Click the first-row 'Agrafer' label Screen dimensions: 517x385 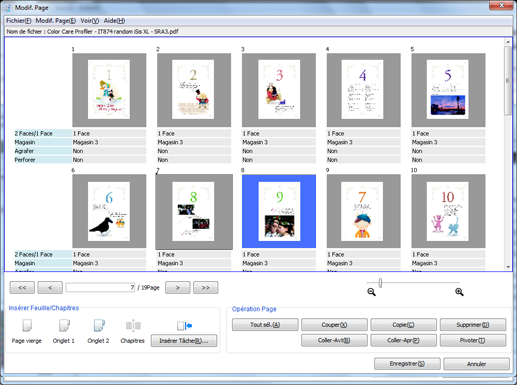coord(43,151)
